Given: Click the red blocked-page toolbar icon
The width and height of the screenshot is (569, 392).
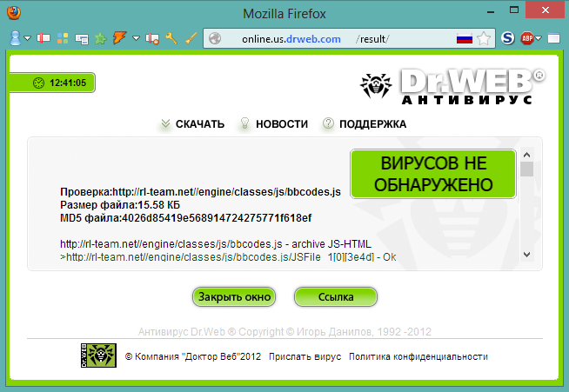Looking at the screenshot, I should (152, 38).
